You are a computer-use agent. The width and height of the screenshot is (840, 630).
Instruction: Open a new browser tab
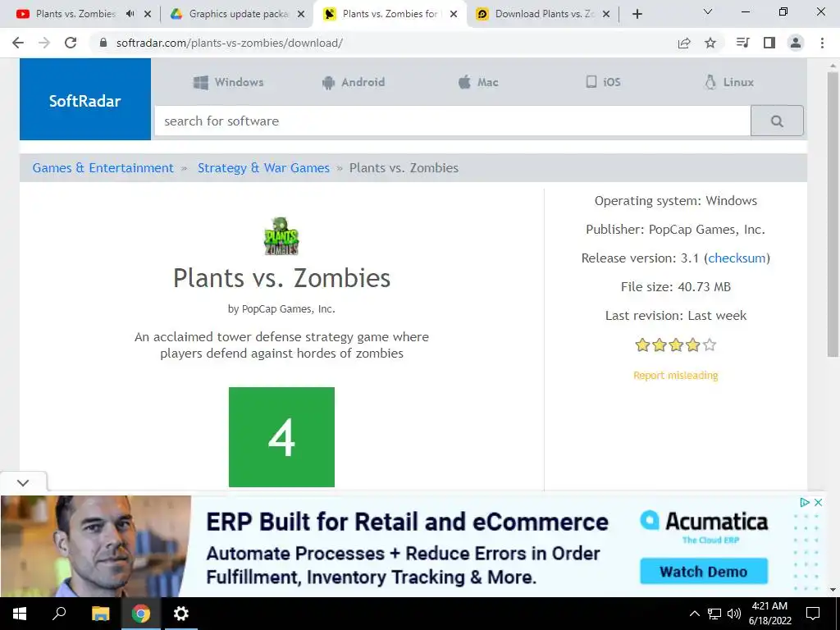coord(637,14)
